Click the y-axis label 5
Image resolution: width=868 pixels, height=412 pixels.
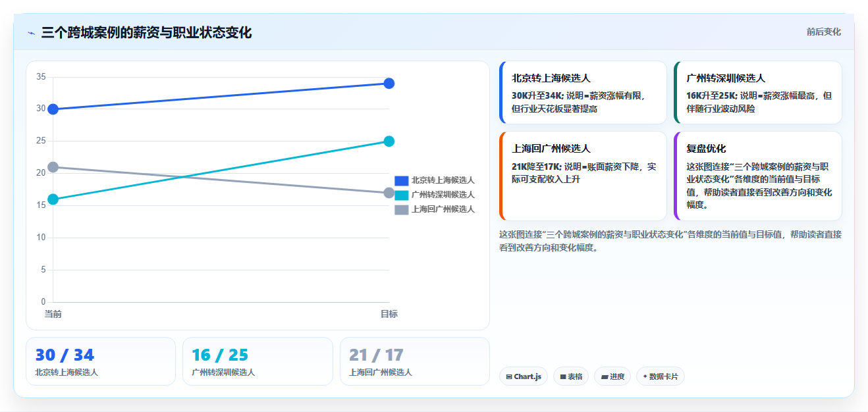[43, 270]
